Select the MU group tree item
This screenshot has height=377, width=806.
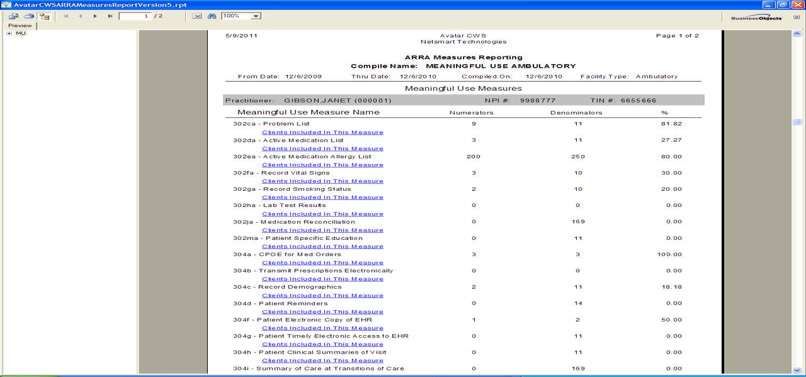pyautogui.click(x=21, y=33)
